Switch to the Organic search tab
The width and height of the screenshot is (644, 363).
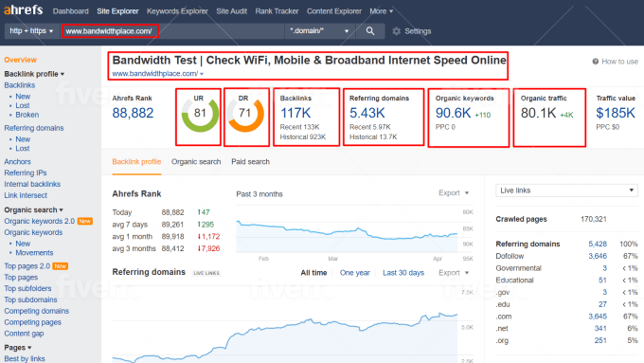coord(196,162)
